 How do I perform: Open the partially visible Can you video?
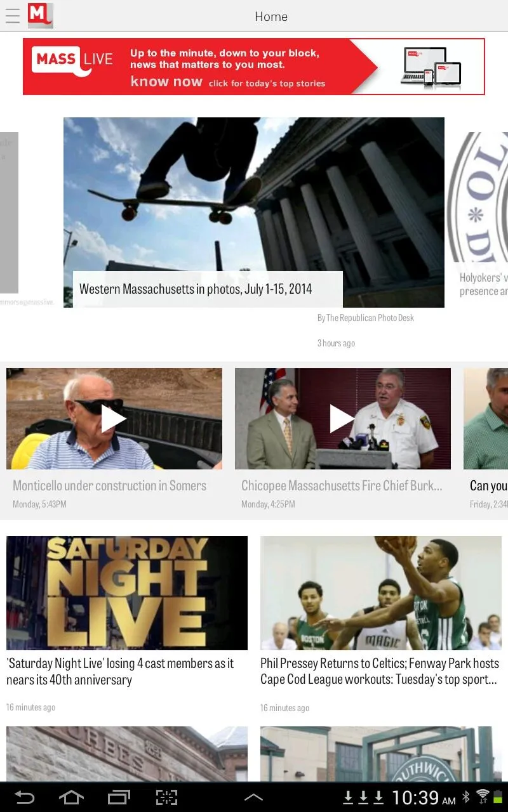[486, 419]
